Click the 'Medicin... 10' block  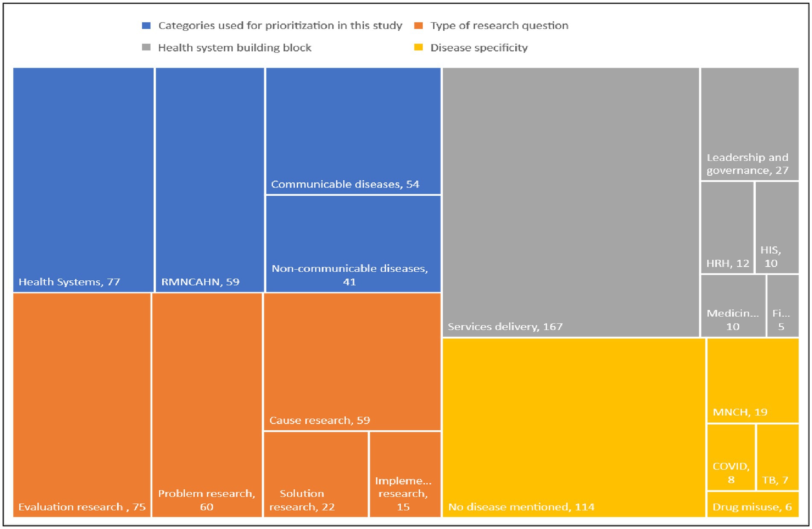(x=733, y=306)
